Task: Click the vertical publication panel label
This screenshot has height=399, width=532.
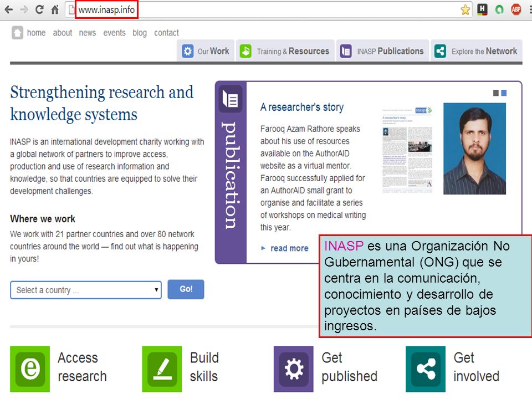Action: coord(231,175)
